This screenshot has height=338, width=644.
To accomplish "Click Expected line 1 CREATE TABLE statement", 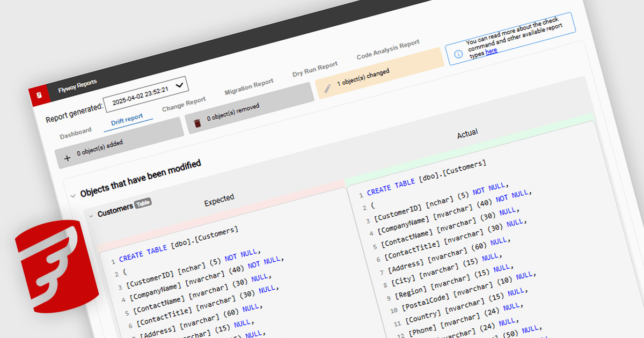I will pos(179,244).
